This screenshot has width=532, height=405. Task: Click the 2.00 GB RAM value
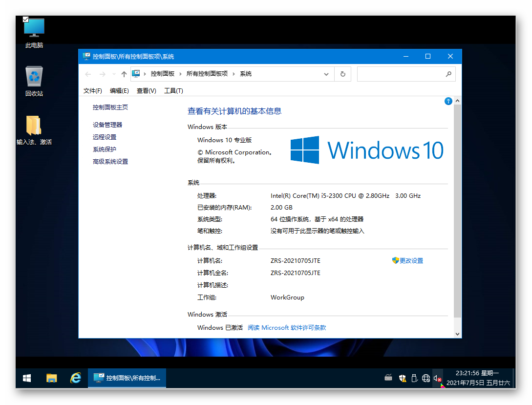281,208
